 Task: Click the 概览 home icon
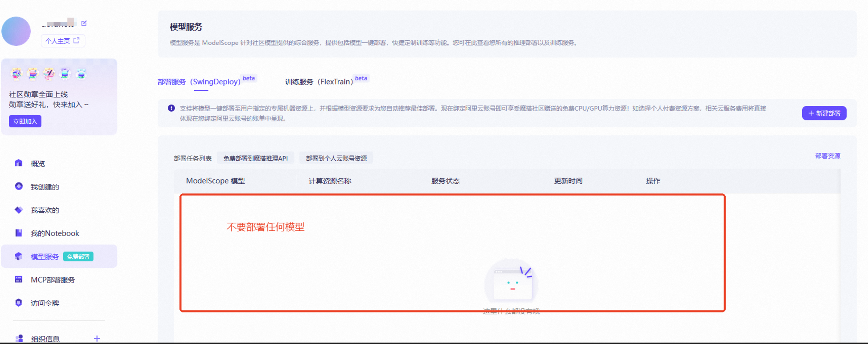pos(19,163)
